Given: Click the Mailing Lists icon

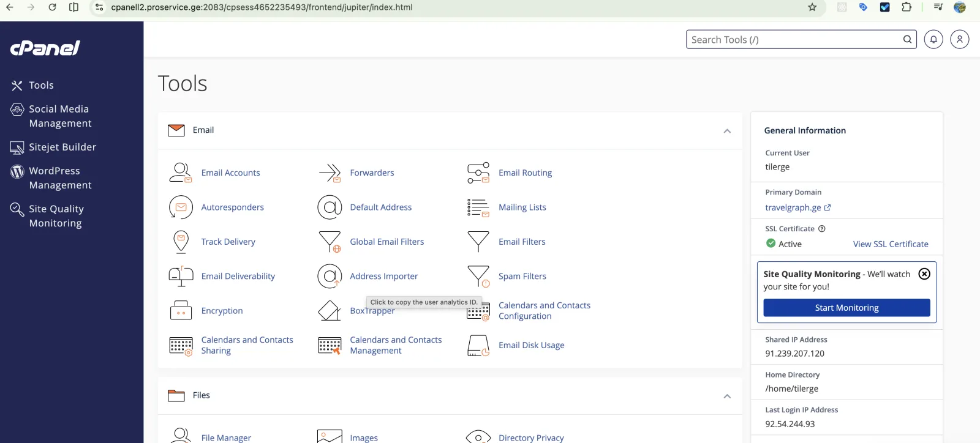Looking at the screenshot, I should pos(478,207).
